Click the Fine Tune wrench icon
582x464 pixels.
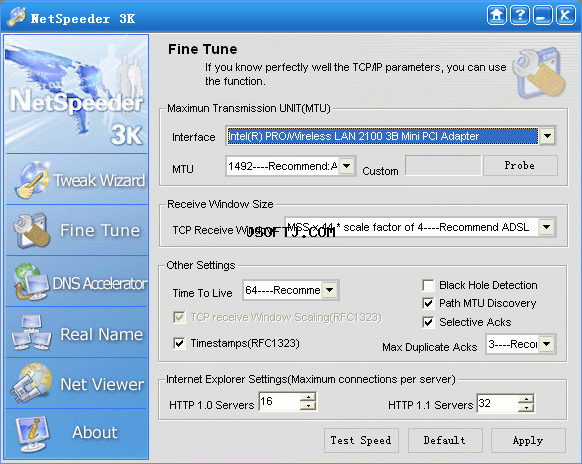[x=31, y=230]
